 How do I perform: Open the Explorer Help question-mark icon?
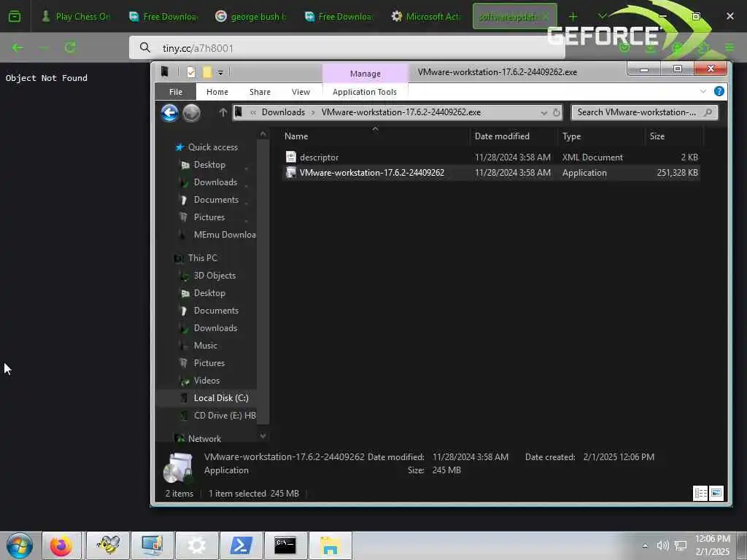tap(719, 91)
